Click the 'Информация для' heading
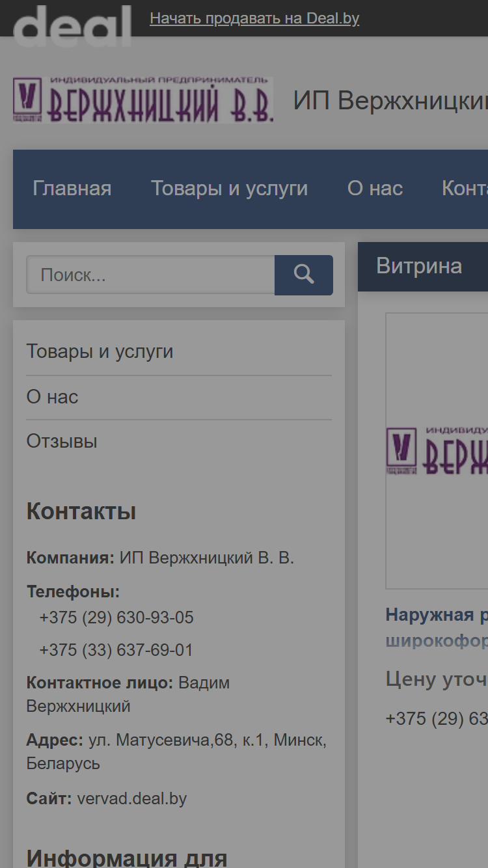488x868 pixels. [x=127, y=858]
